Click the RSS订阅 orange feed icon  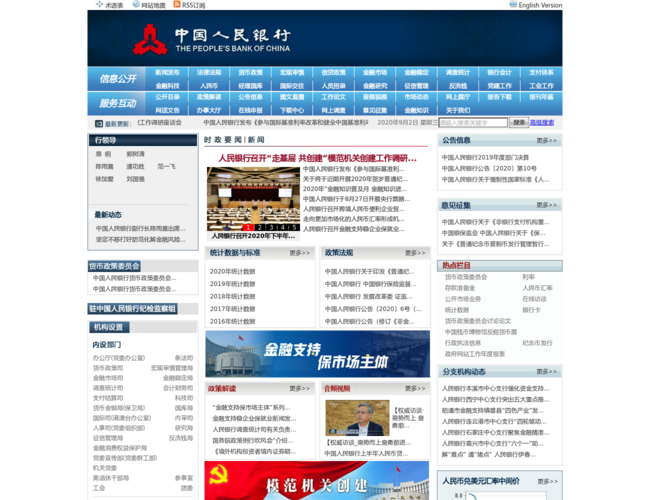pyautogui.click(x=177, y=4)
